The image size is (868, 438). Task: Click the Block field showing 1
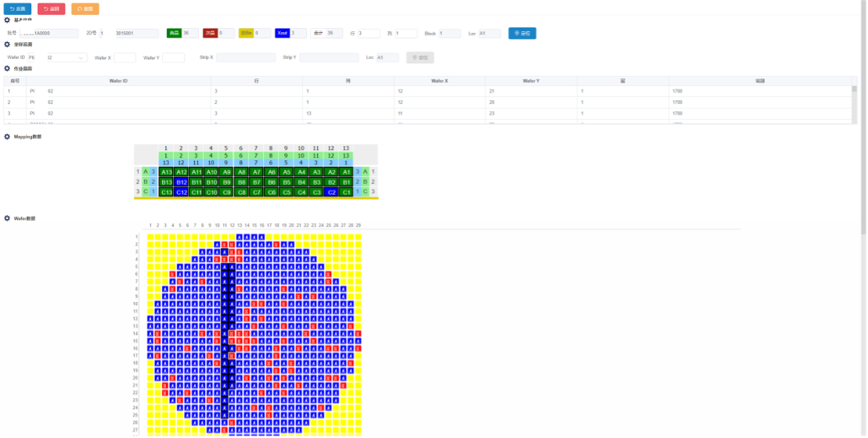click(x=449, y=33)
